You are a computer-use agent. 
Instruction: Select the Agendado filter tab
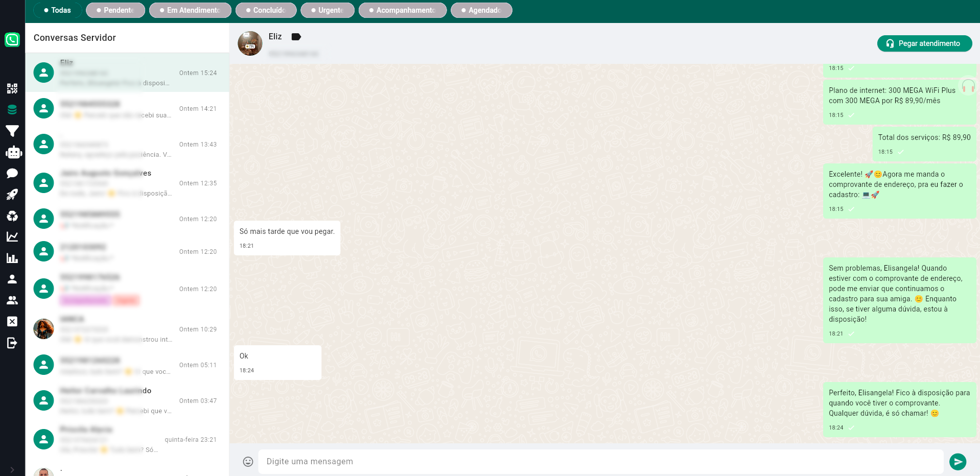[x=481, y=10]
